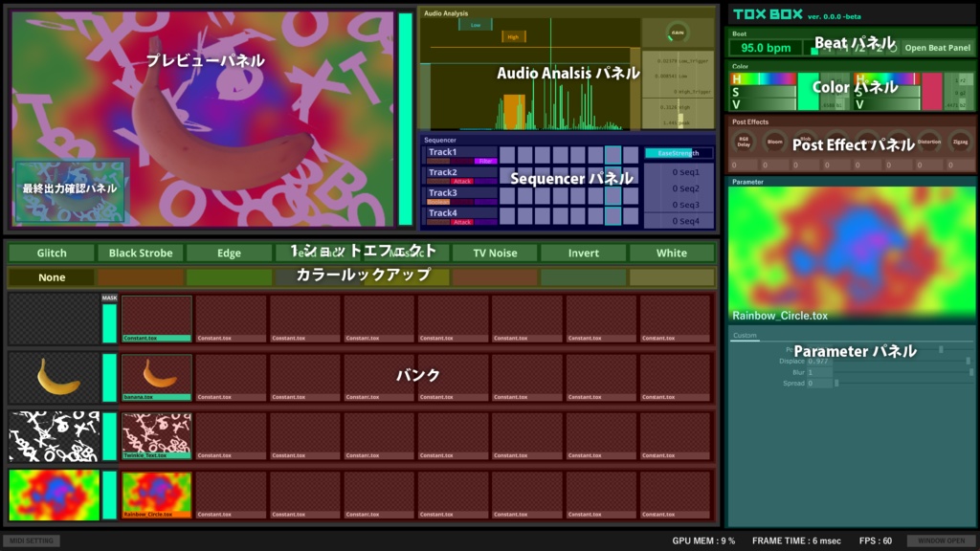Trigger the TV Noise one-shot effect

point(494,253)
